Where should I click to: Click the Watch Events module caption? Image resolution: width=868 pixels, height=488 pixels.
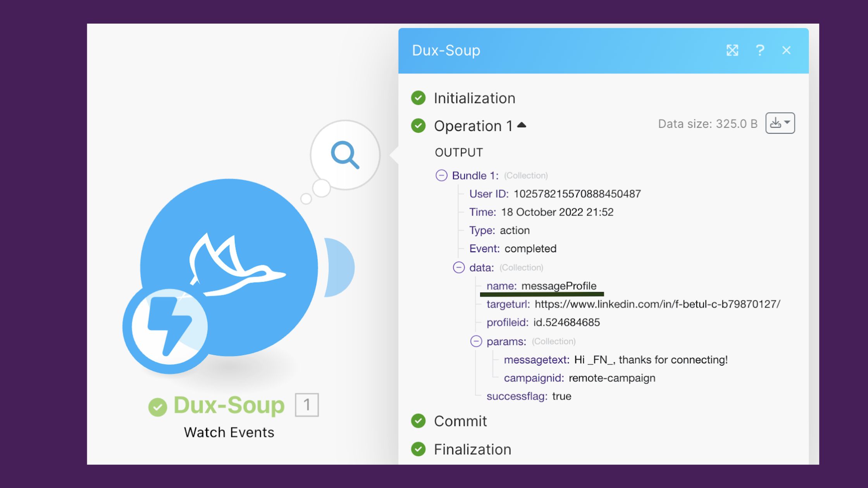click(x=229, y=432)
